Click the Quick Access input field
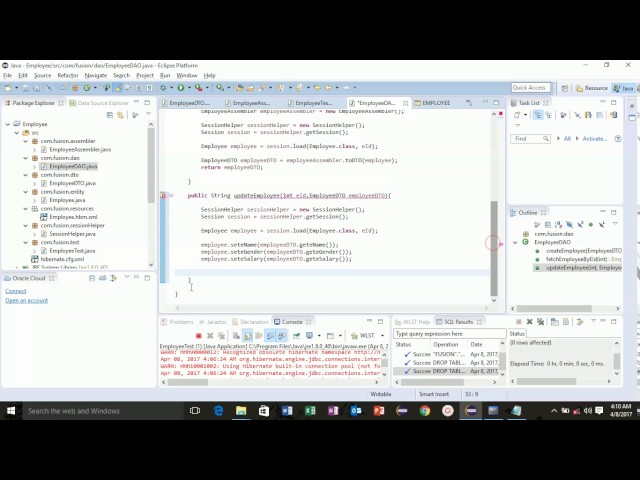 click(531, 88)
